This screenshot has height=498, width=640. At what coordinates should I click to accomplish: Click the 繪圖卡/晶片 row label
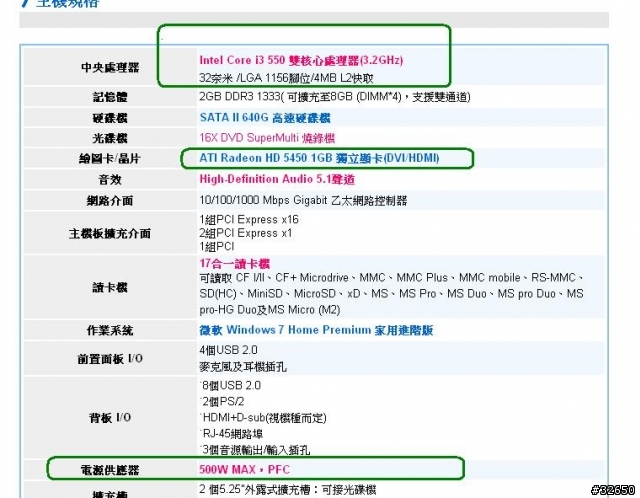click(x=110, y=158)
